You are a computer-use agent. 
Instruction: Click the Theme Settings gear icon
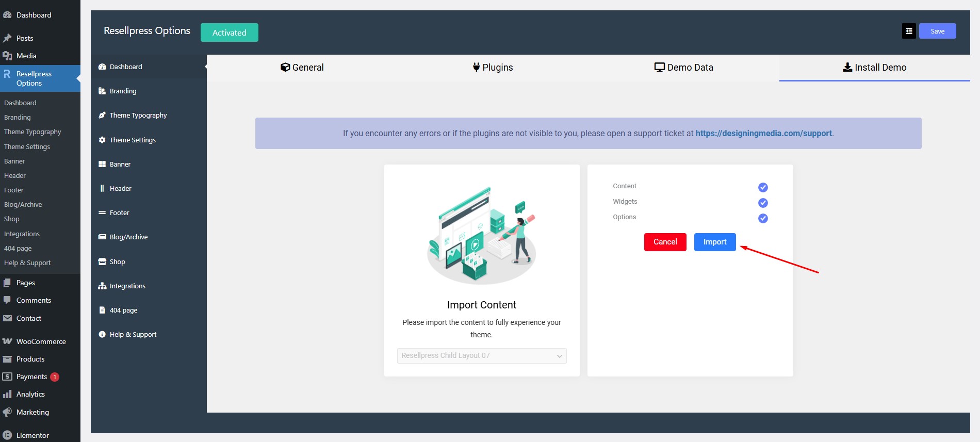[x=102, y=140]
